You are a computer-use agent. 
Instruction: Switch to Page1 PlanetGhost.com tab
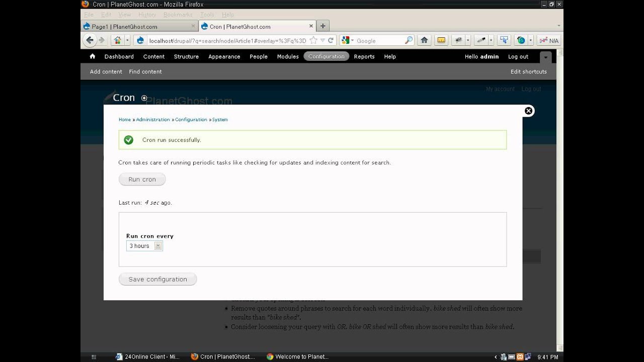click(140, 26)
